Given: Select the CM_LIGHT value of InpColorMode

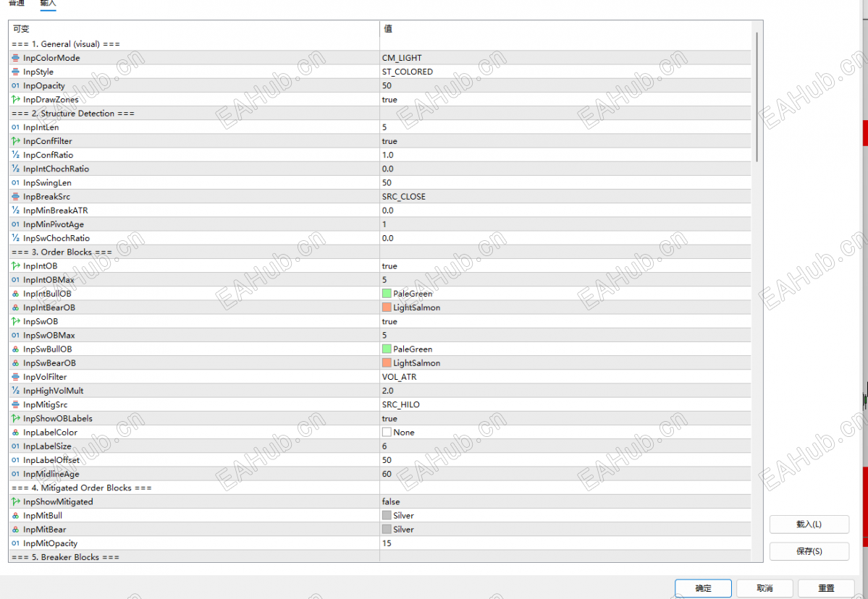Looking at the screenshot, I should point(402,58).
